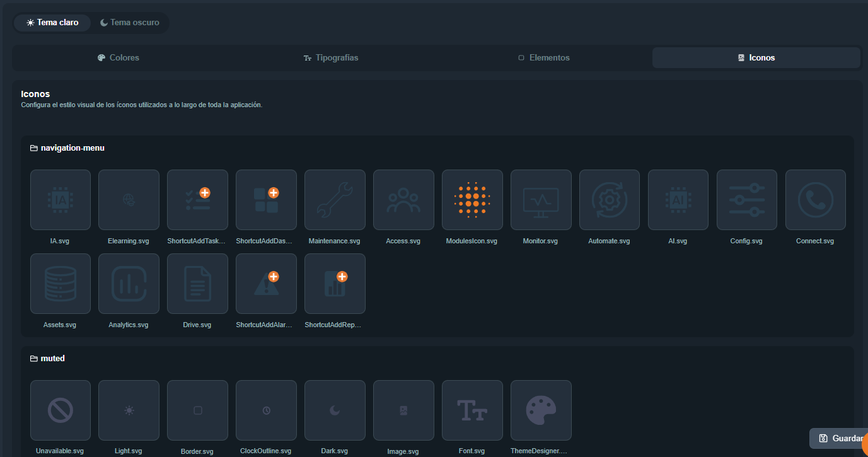The image size is (868, 457).
Task: Open the Maintenance wrench icon
Action: tap(335, 199)
